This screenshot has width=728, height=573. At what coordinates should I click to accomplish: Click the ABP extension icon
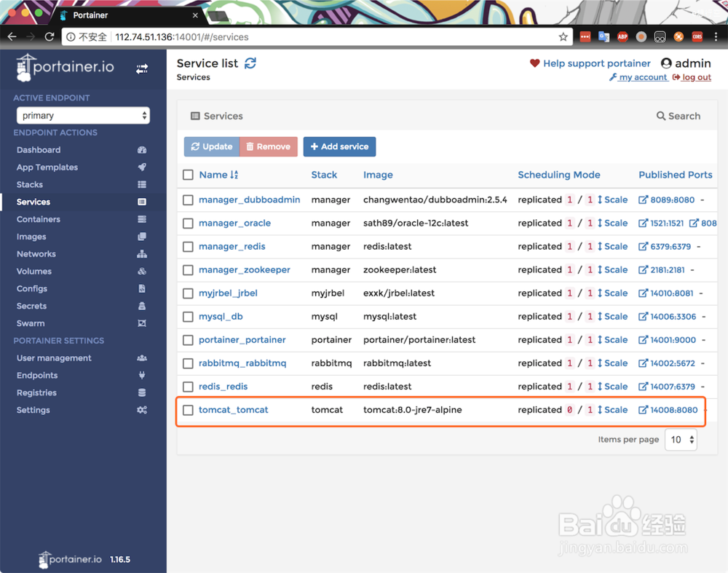(x=622, y=36)
